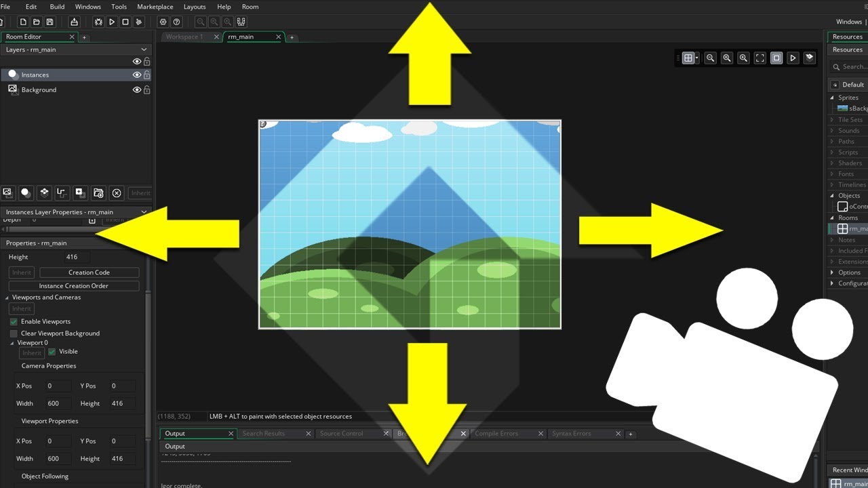The height and width of the screenshot is (488, 868).
Task: Click the Delete Layer icon
Action: point(116,193)
